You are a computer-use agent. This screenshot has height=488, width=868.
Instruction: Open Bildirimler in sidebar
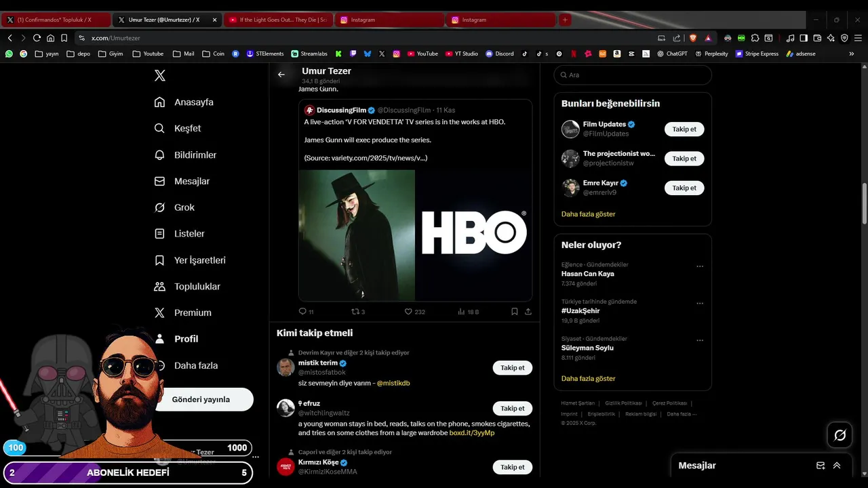185,155
